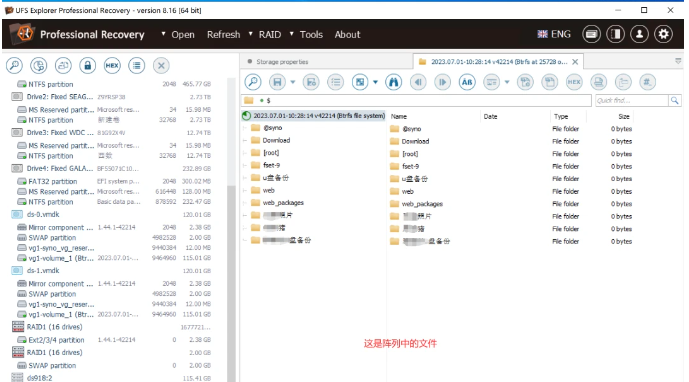The height and width of the screenshot is (382, 689).
Task: Click the lock decryption icon in left toolbar
Action: 87,65
